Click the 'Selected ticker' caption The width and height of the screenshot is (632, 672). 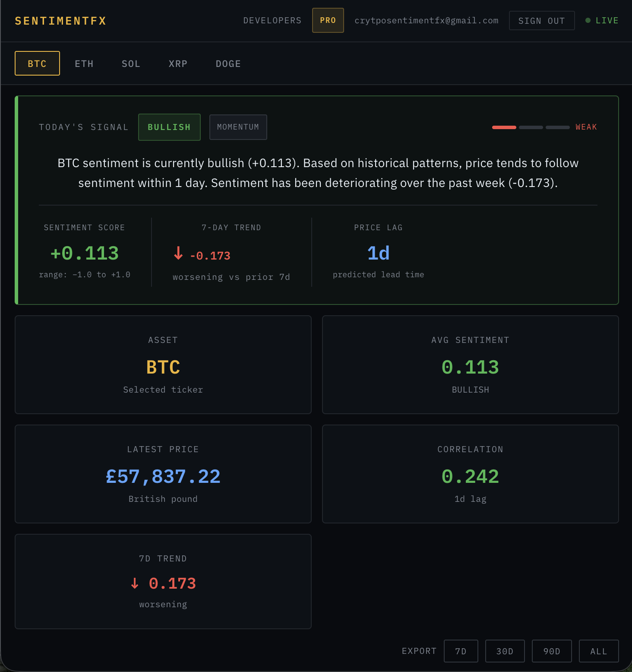tap(163, 390)
